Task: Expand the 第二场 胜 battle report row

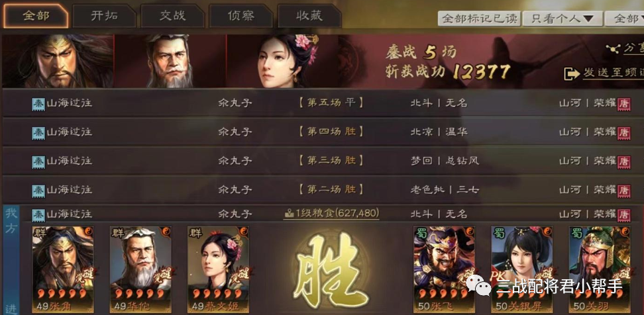Action: 323,189
